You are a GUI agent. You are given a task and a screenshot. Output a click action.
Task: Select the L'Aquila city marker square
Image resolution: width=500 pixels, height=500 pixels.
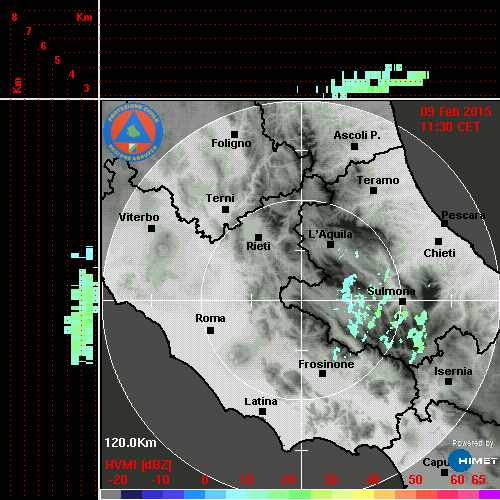[x=330, y=244]
